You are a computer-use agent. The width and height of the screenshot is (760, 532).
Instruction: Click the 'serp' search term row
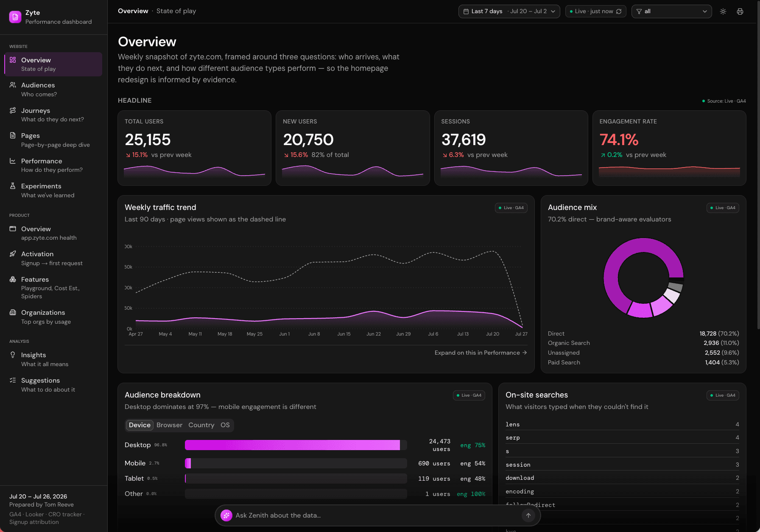click(622, 437)
